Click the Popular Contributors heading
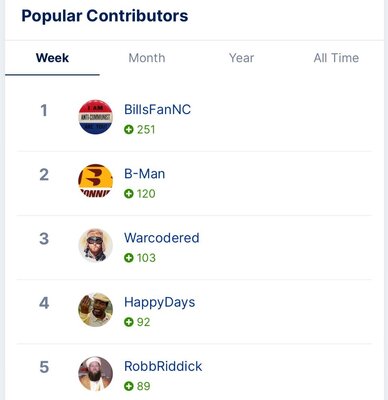The image size is (388, 400). (105, 16)
